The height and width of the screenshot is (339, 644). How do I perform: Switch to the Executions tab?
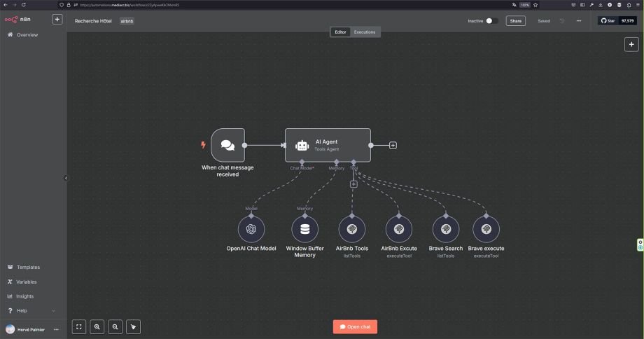[365, 32]
